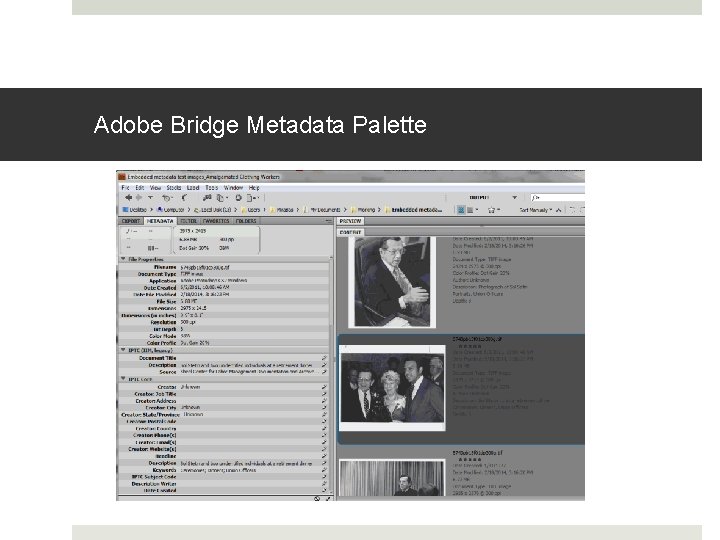720x540 pixels.
Task: Switch to the Export panel tab
Action: click(x=131, y=221)
